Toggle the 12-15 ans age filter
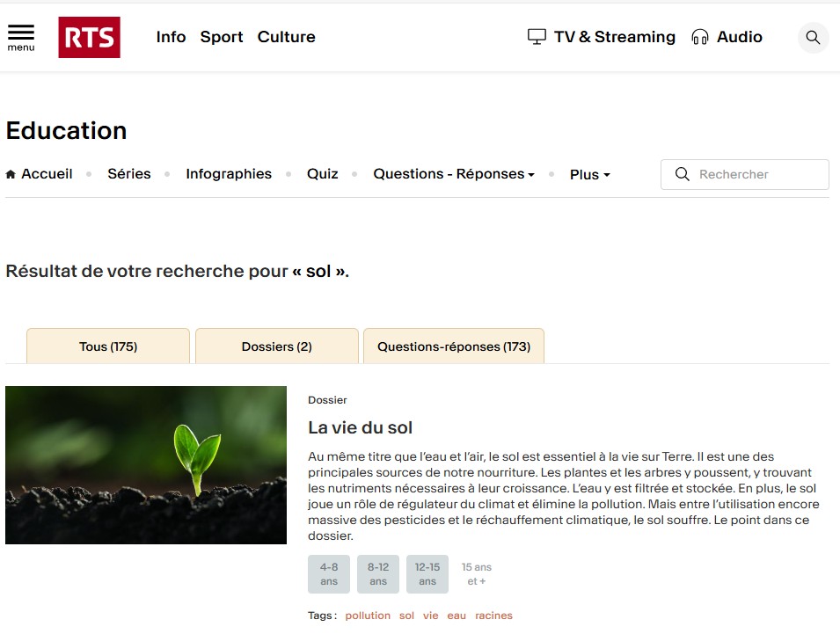Screen dimensions: 840x634 pos(427,574)
